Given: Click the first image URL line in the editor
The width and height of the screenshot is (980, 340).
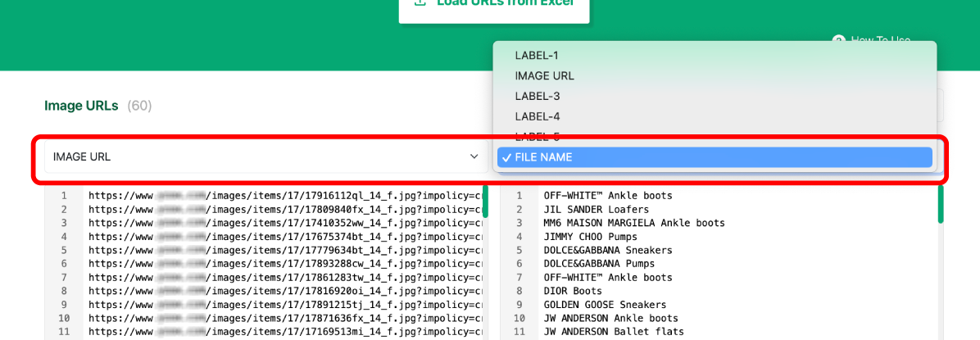Looking at the screenshot, I should click(x=284, y=196).
